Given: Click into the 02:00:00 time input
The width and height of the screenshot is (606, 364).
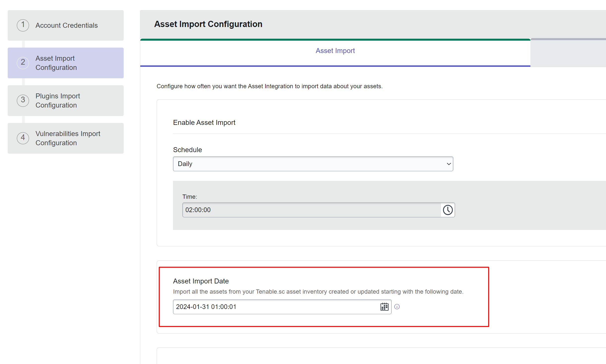Looking at the screenshot, I should tap(311, 210).
